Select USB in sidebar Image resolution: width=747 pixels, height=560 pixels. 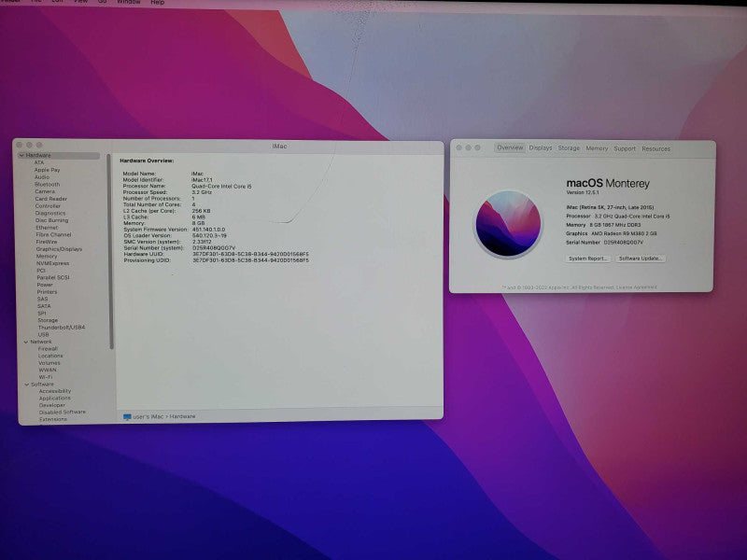click(43, 335)
